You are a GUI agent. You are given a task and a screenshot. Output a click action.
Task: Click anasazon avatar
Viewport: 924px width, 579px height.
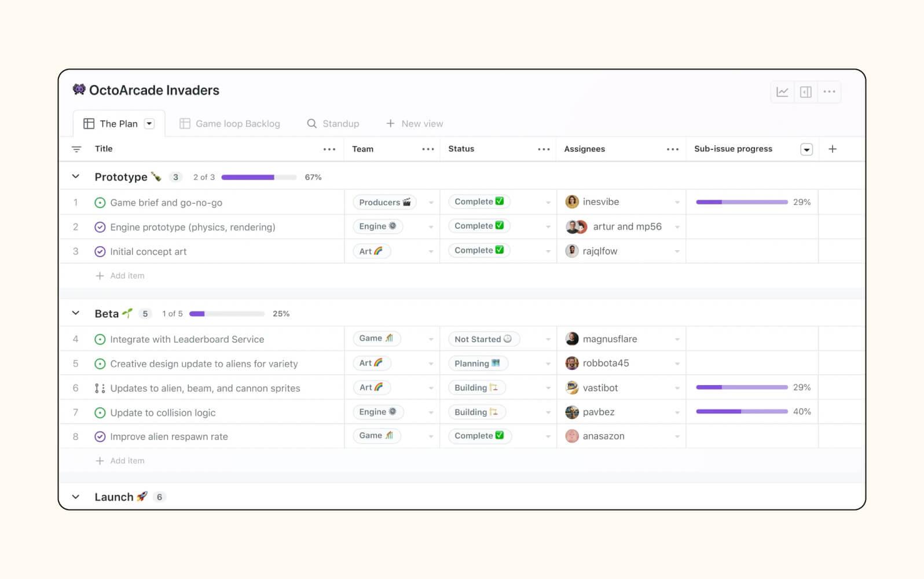click(x=572, y=436)
